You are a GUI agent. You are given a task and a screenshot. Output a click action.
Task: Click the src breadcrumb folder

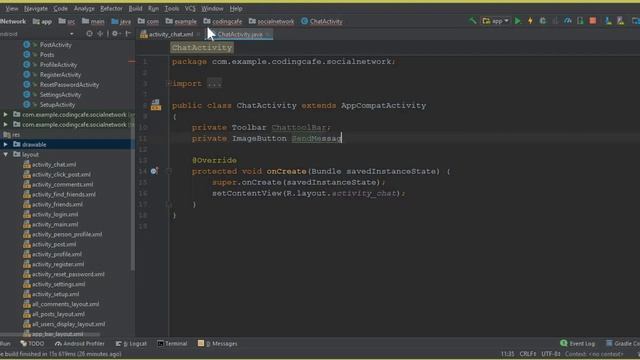point(67,21)
